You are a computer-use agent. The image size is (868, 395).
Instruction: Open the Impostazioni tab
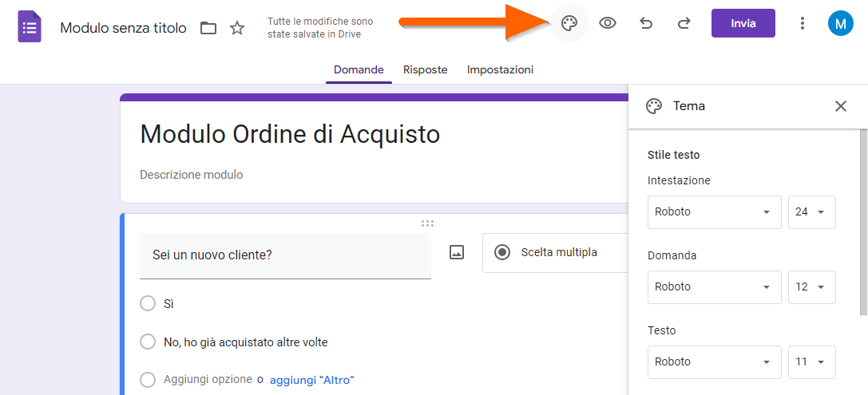point(500,70)
